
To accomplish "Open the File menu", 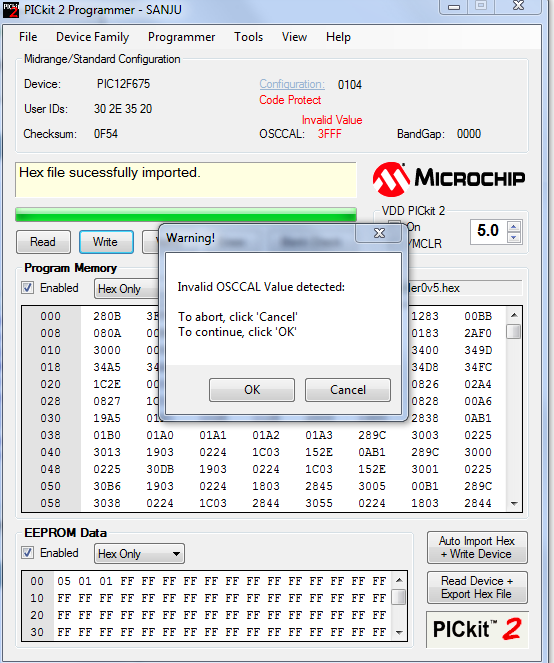I will (x=28, y=37).
